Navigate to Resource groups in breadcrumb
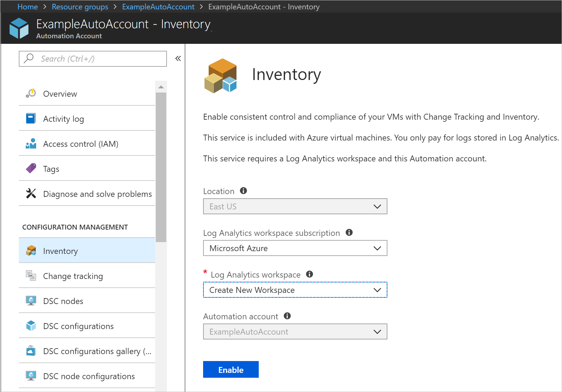This screenshot has height=392, width=562. coord(80,7)
